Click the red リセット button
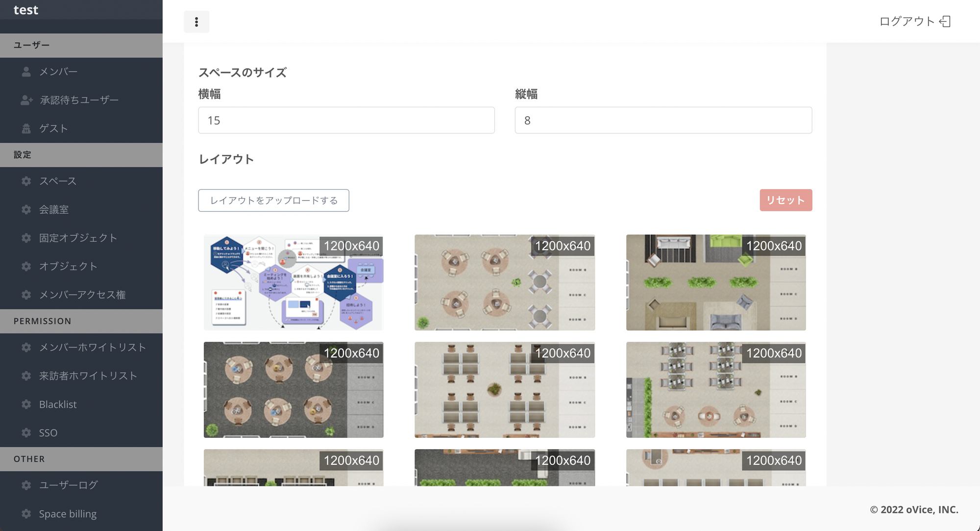 click(x=786, y=200)
